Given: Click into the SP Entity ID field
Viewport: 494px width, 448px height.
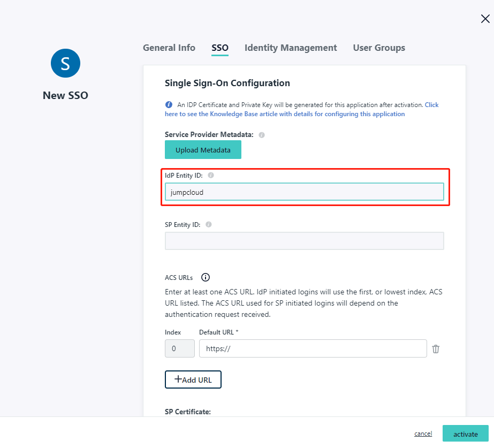Looking at the screenshot, I should [x=304, y=241].
